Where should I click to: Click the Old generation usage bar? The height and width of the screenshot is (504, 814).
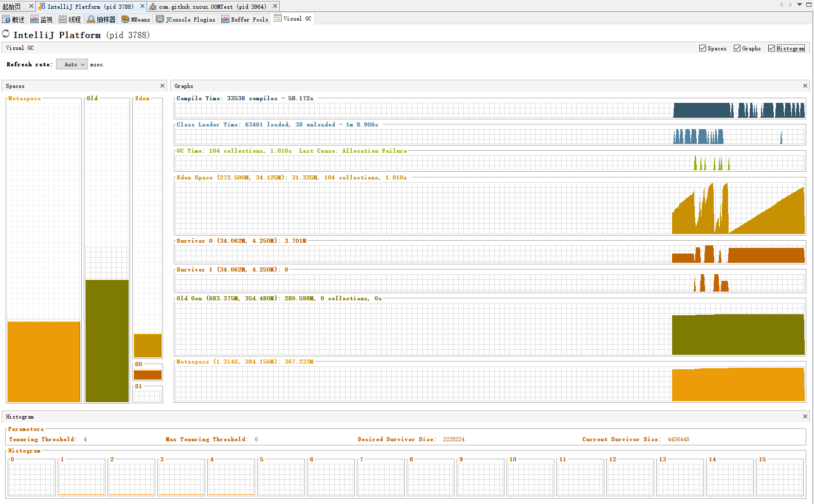[107, 340]
